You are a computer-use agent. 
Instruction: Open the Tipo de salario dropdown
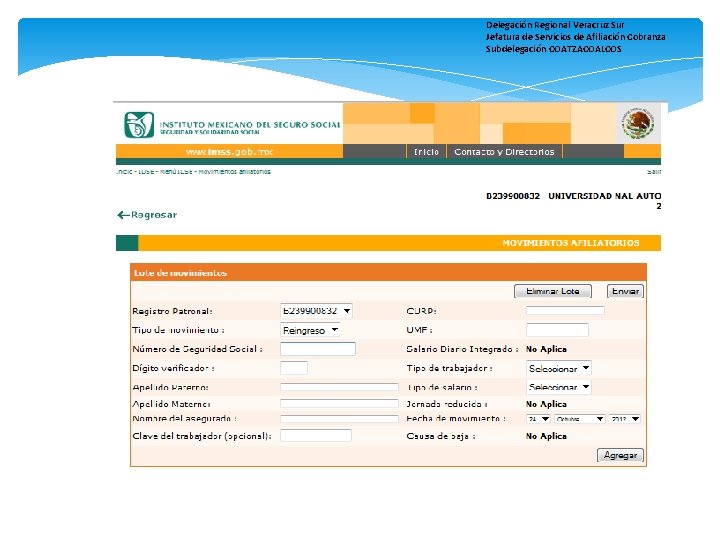pyautogui.click(x=558, y=387)
